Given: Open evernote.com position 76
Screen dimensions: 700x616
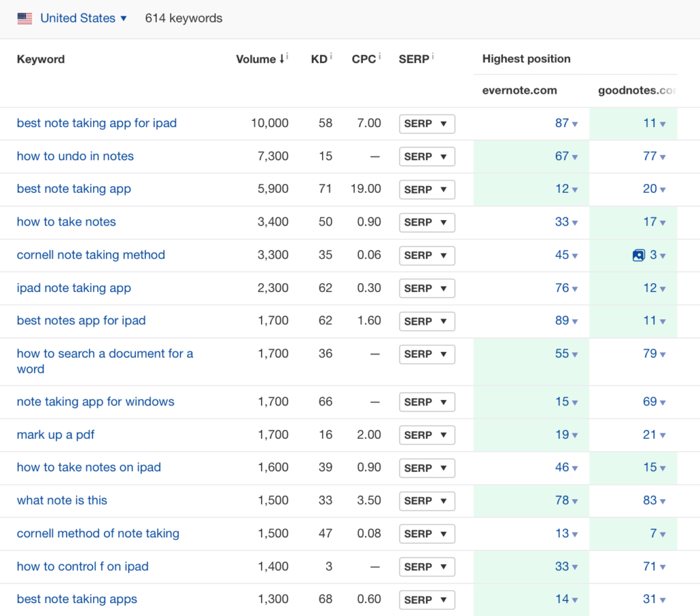Looking at the screenshot, I should click(566, 288).
